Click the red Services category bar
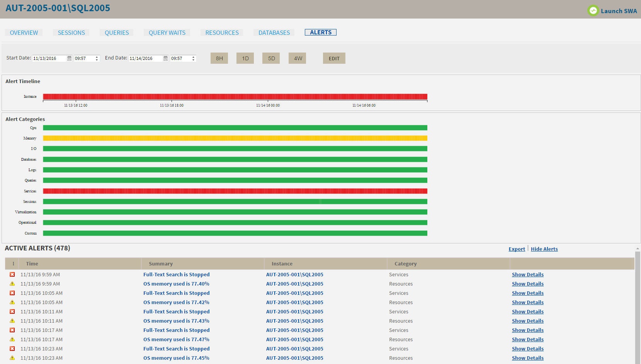 point(235,191)
